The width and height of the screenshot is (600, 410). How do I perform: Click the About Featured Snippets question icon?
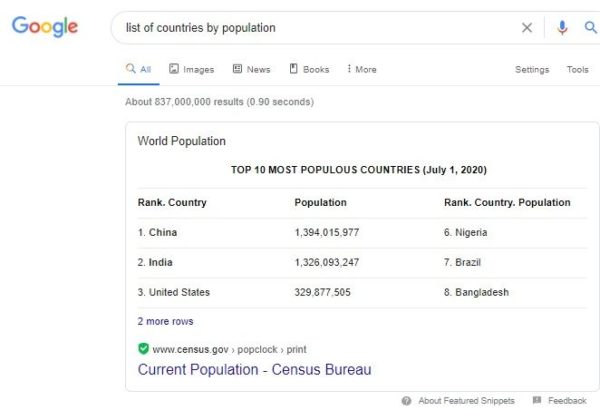tap(406, 401)
